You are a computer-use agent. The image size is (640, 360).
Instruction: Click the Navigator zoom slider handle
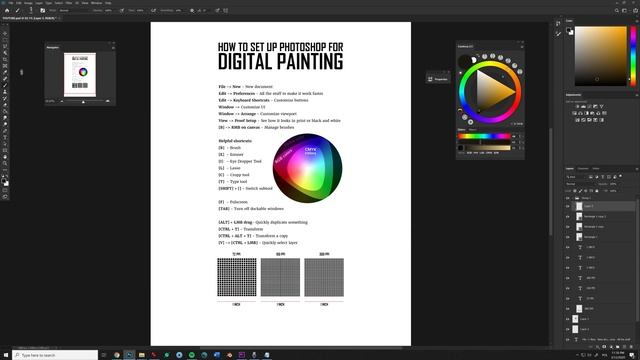coord(83,101)
